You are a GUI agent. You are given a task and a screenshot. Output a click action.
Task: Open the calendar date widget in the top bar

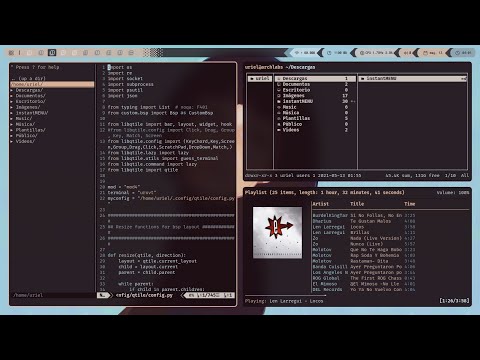433,53
